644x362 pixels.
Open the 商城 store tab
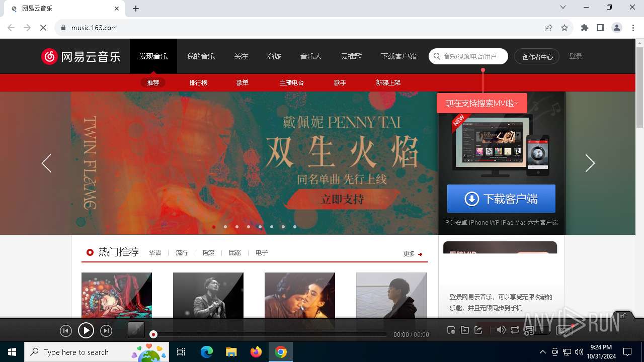click(274, 56)
